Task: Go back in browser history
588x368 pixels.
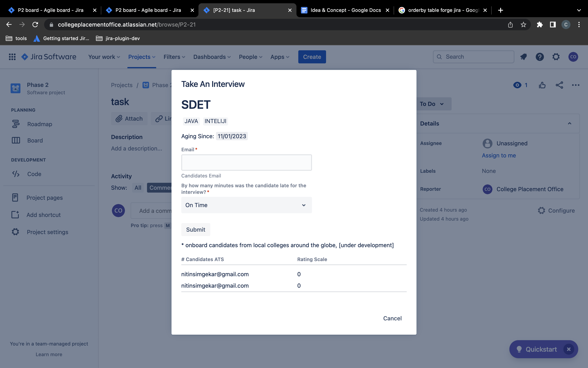Action: 9,25
